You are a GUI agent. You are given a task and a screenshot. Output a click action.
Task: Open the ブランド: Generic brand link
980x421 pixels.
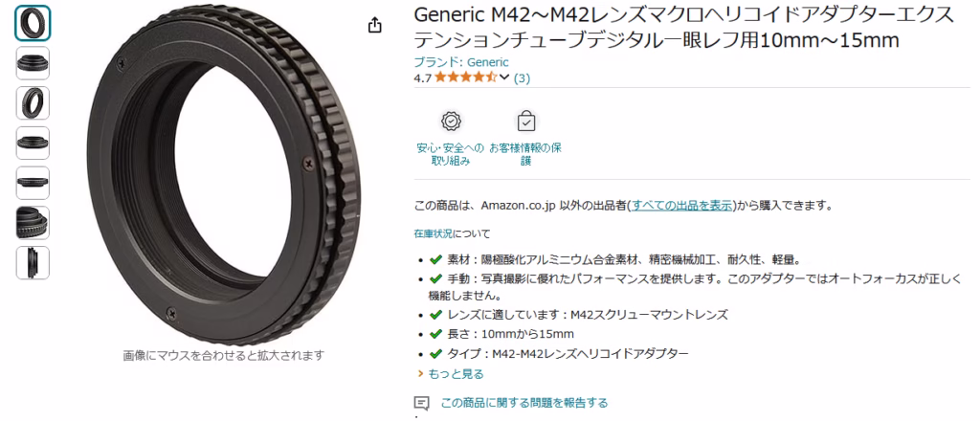(461, 62)
